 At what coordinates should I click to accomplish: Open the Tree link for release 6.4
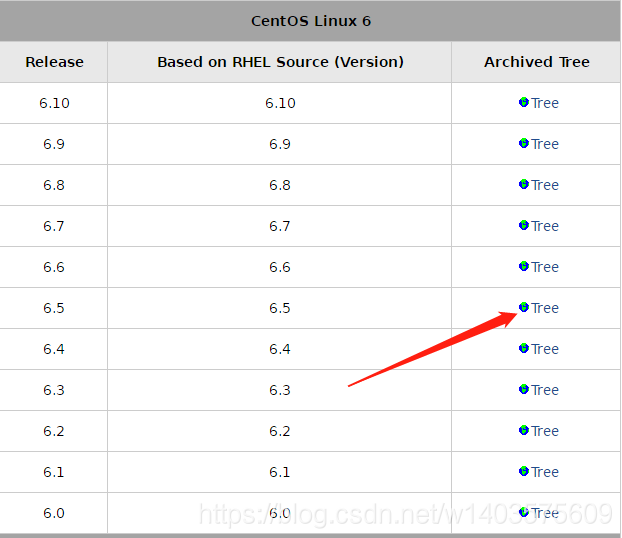(x=545, y=349)
